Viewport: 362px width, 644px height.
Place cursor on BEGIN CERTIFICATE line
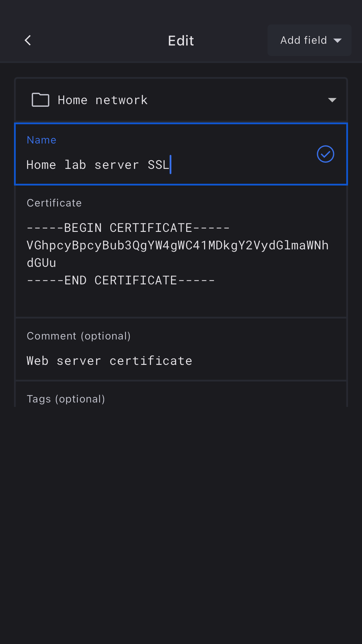(128, 228)
